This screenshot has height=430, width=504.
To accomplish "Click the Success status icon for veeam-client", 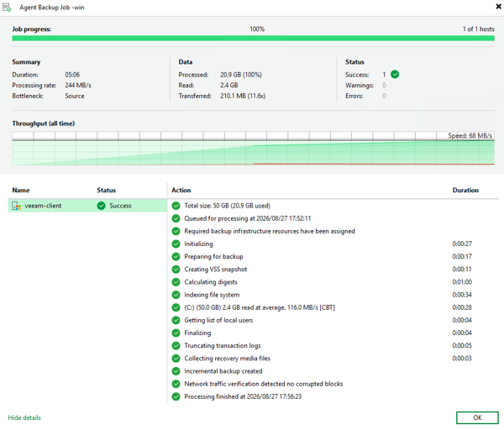I will tap(102, 206).
